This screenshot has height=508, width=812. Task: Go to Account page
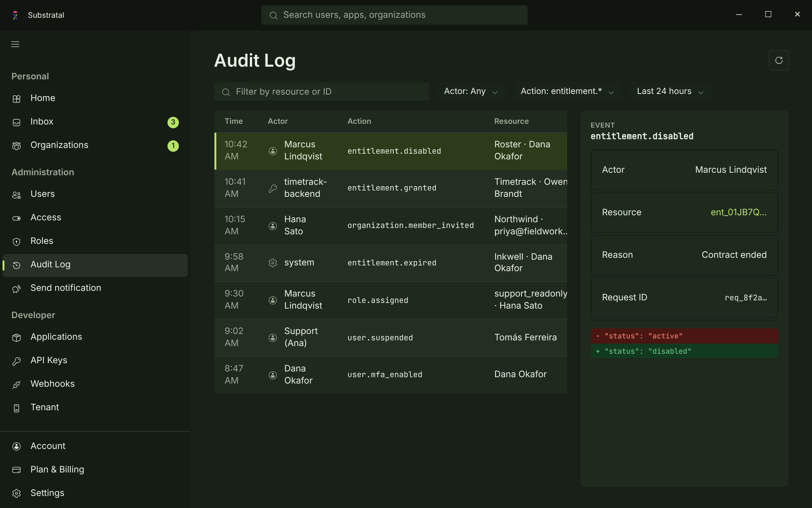click(x=95, y=446)
